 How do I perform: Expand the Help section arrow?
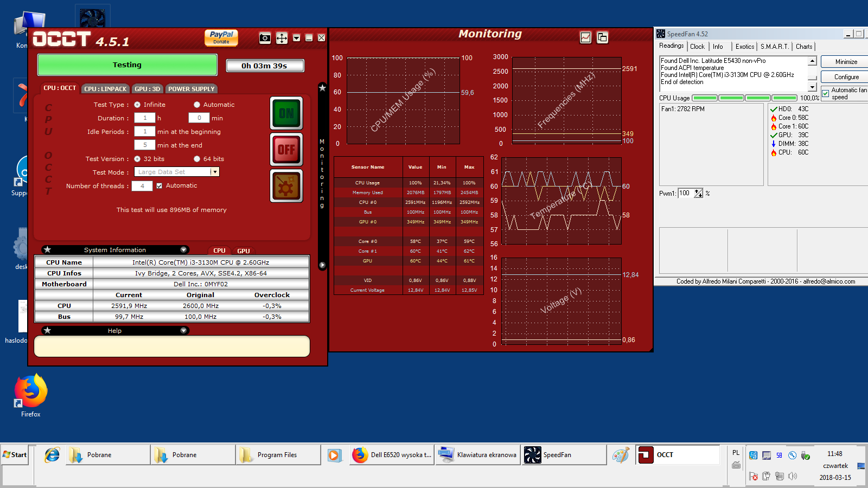coord(183,331)
